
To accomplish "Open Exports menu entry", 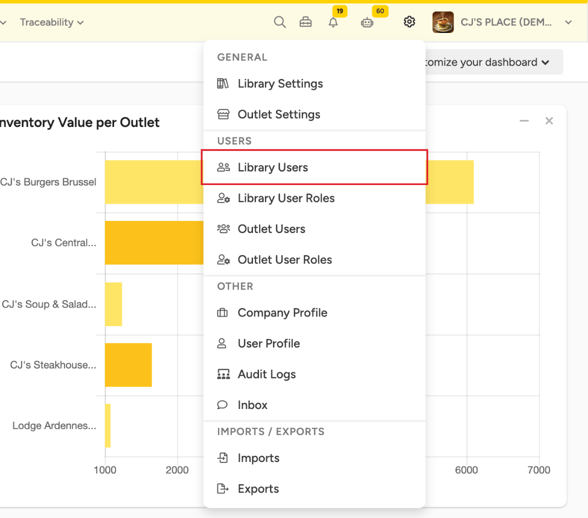I will tap(314, 489).
